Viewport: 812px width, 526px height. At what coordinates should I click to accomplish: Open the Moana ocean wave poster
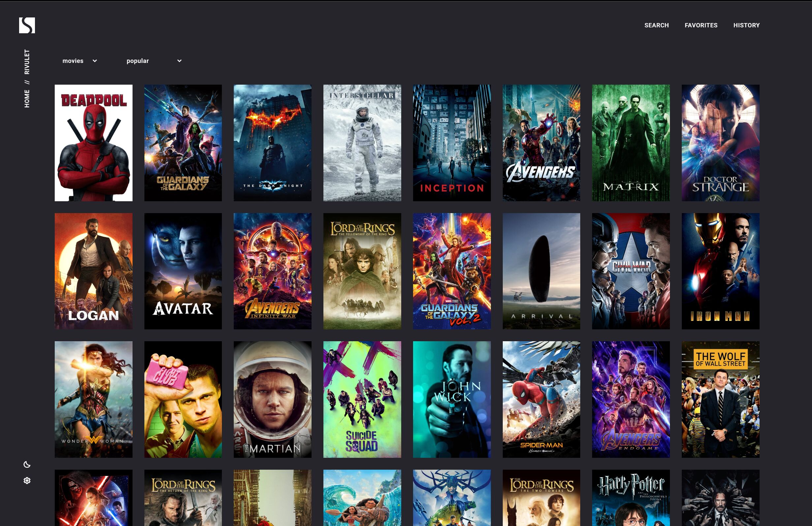pyautogui.click(x=362, y=498)
